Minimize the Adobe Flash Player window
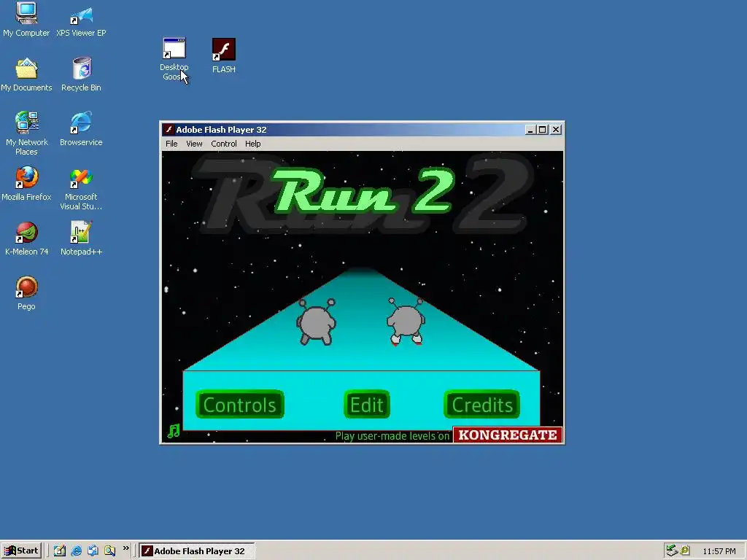 pos(530,130)
